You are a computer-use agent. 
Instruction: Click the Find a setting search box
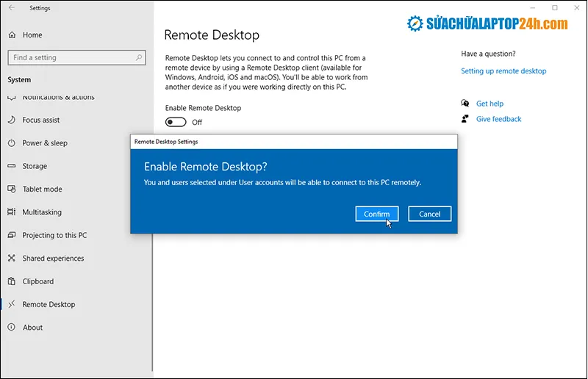pyautogui.click(x=76, y=58)
